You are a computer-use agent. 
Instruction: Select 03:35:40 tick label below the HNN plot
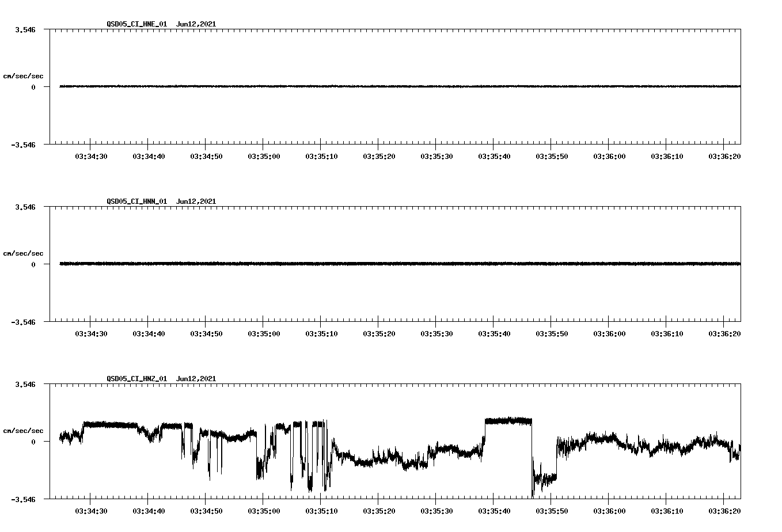(494, 334)
